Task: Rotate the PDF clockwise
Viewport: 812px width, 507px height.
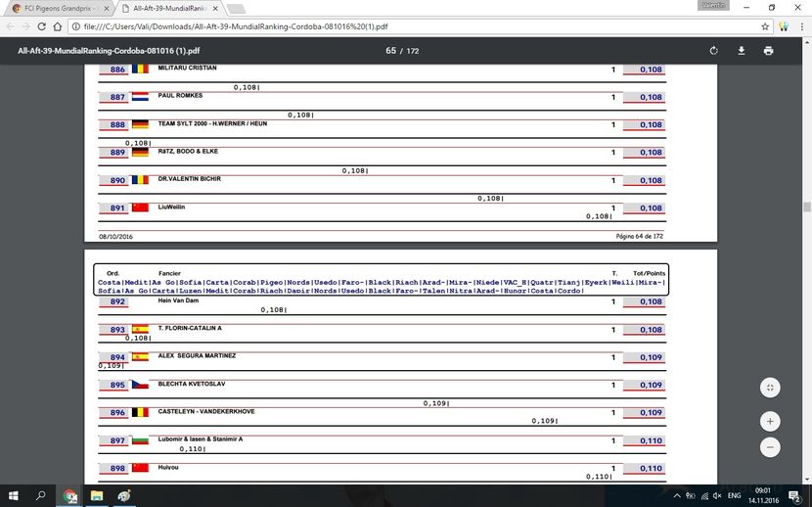Action: [x=713, y=51]
